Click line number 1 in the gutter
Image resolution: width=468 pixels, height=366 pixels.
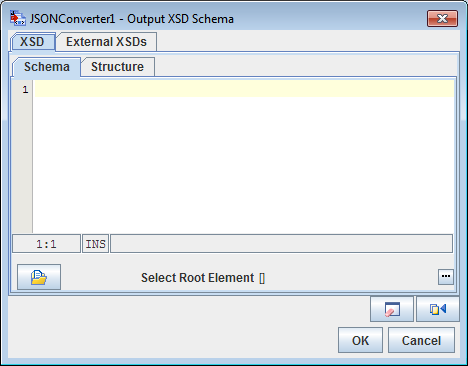click(25, 89)
